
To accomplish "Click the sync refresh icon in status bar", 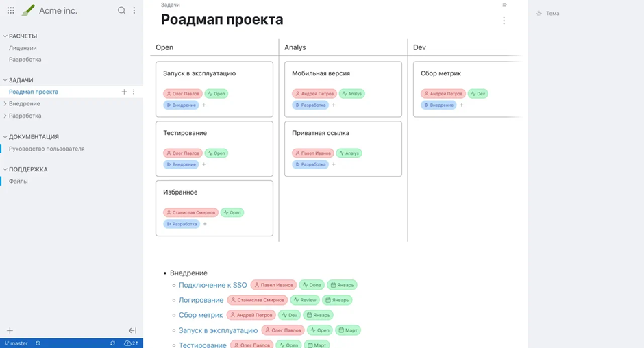I will (x=112, y=343).
